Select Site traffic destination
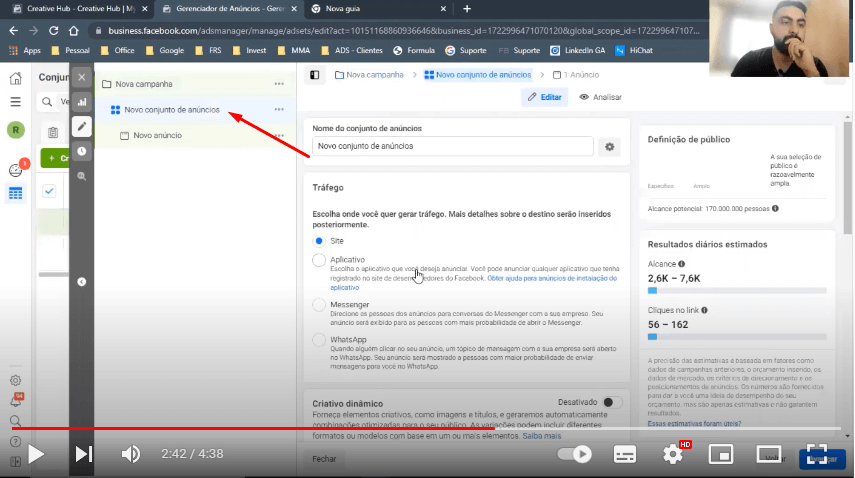Image resolution: width=855 pixels, height=478 pixels. click(319, 241)
